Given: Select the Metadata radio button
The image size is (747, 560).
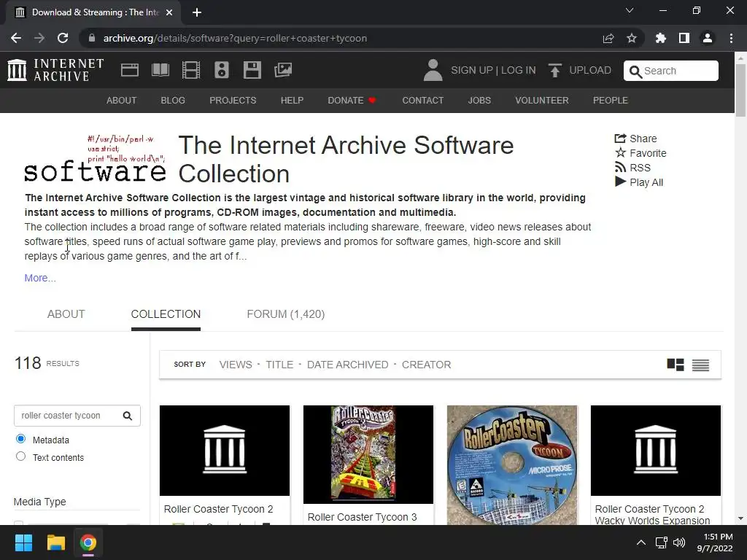Looking at the screenshot, I should [20, 439].
